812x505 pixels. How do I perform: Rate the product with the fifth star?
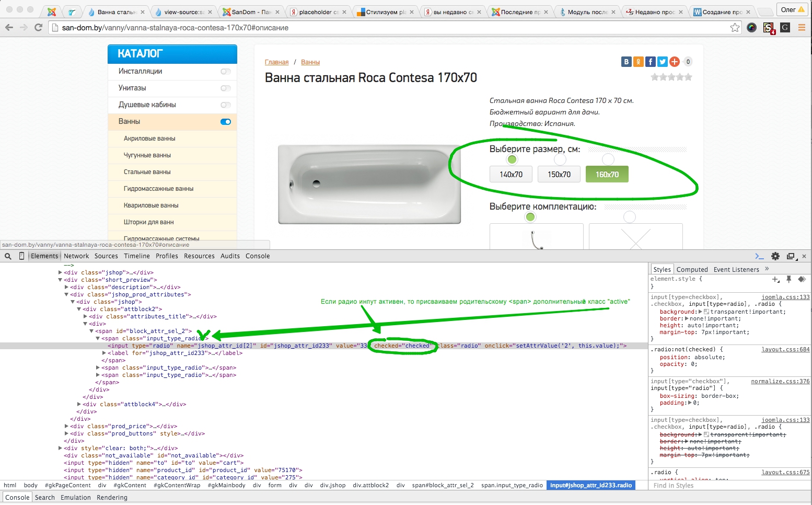pos(688,77)
